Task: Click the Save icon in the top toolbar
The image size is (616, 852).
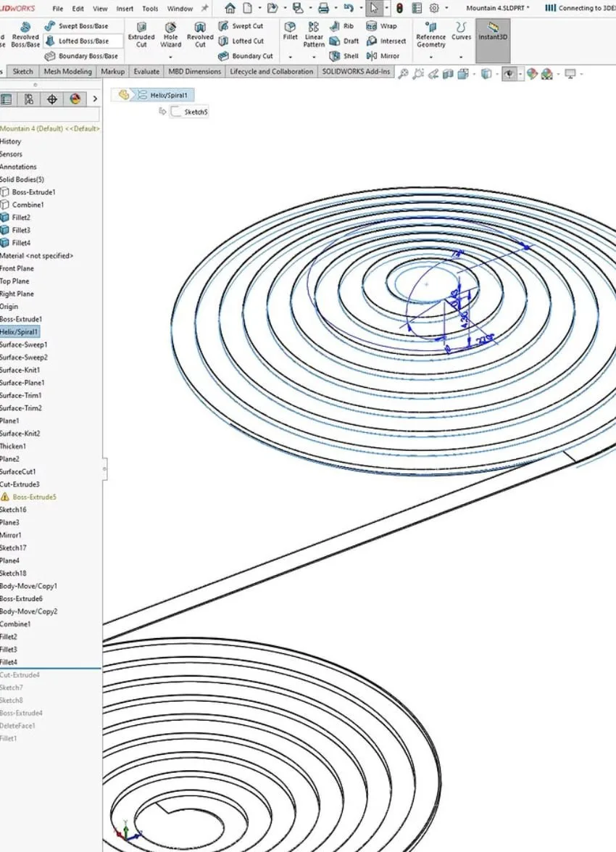Action: 298,8
